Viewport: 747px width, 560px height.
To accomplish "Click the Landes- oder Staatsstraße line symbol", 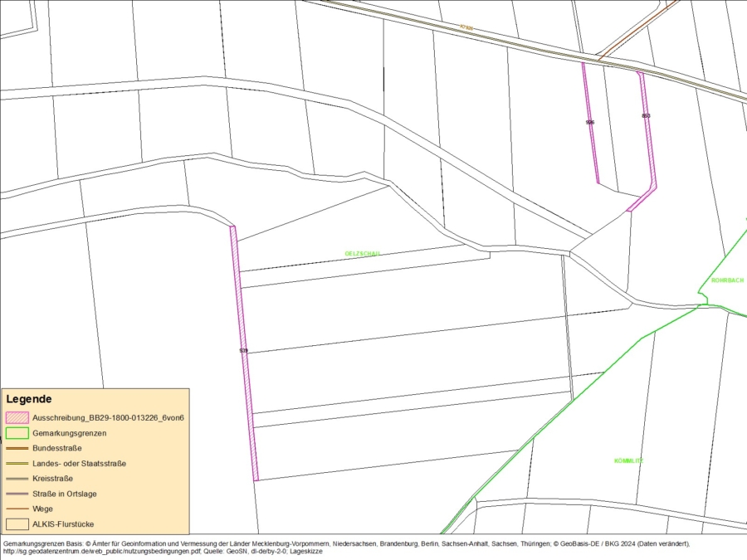I will pos(17,463).
